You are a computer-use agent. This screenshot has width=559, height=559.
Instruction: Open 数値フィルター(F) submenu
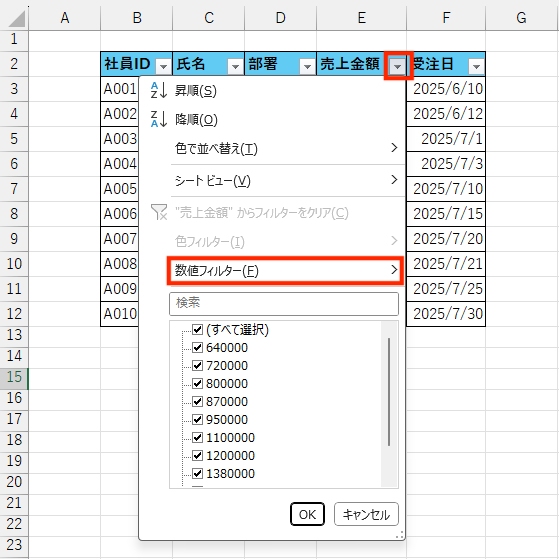285,271
